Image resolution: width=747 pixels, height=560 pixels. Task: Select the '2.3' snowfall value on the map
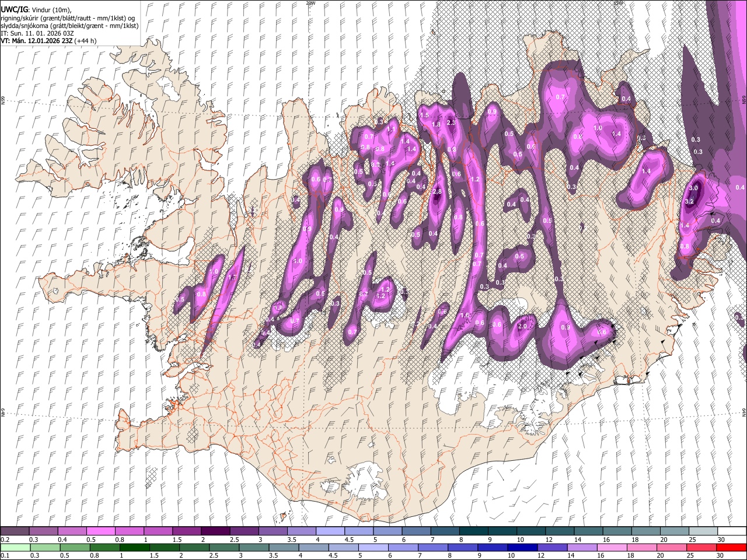pyautogui.click(x=451, y=123)
